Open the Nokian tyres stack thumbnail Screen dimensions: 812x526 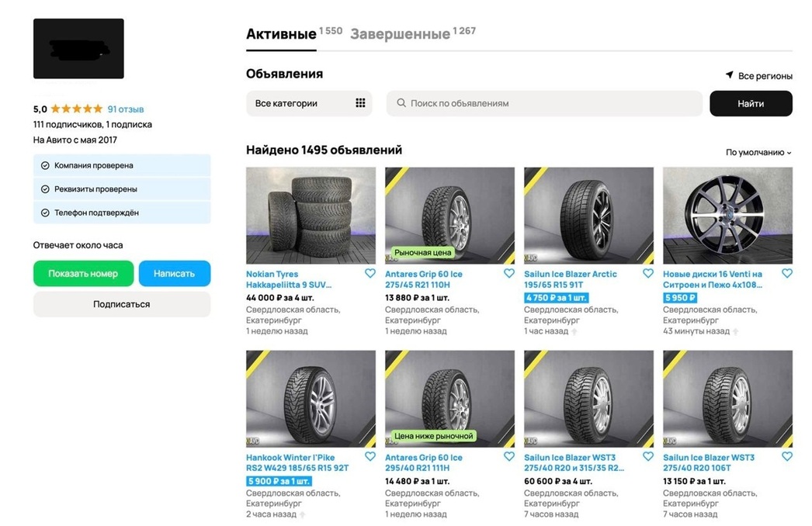[x=311, y=216]
